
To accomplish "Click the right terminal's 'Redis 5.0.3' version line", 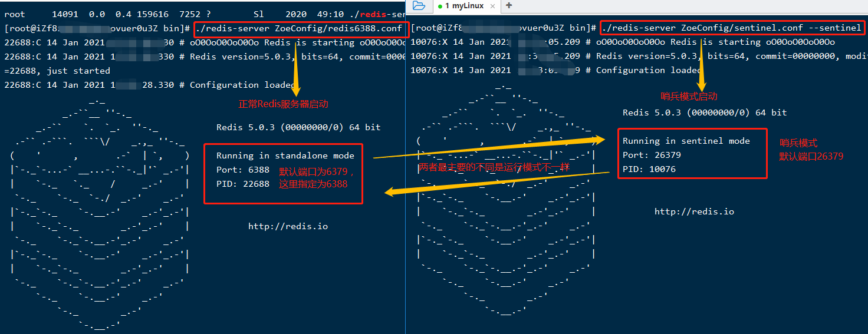I will (705, 113).
